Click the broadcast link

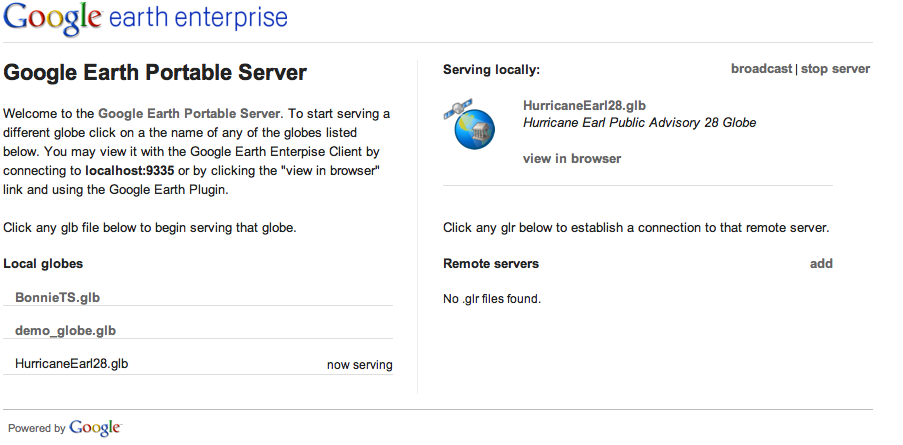(761, 69)
